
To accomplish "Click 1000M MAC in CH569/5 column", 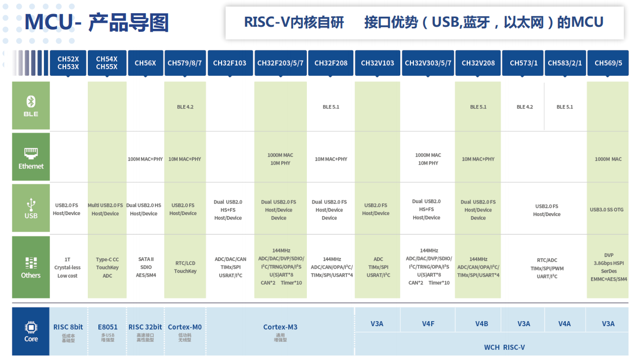I will tap(608, 159).
